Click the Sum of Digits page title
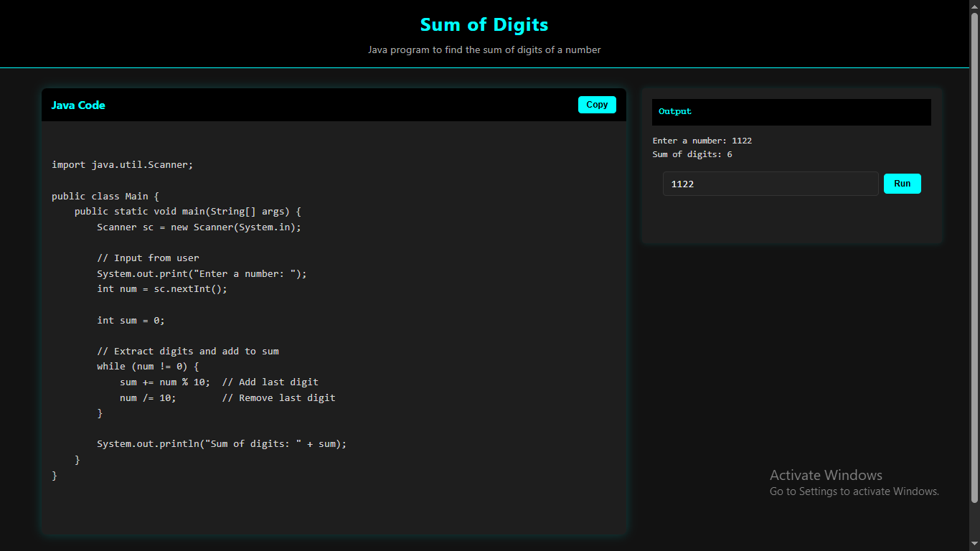 [x=484, y=24]
